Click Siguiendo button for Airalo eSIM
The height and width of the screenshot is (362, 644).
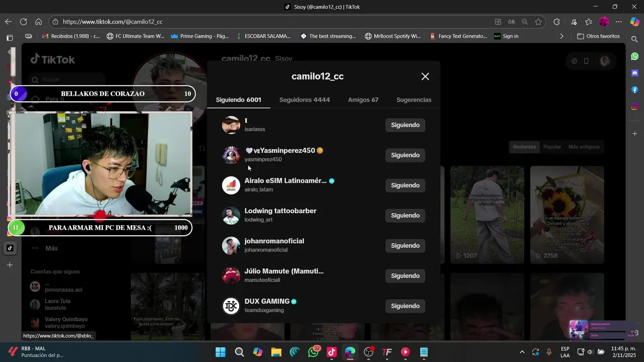point(405,186)
